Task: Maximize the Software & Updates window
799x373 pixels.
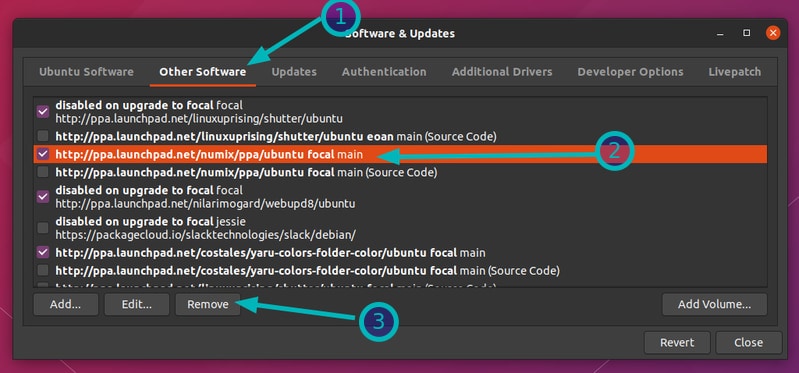Action: pyautogui.click(x=747, y=33)
